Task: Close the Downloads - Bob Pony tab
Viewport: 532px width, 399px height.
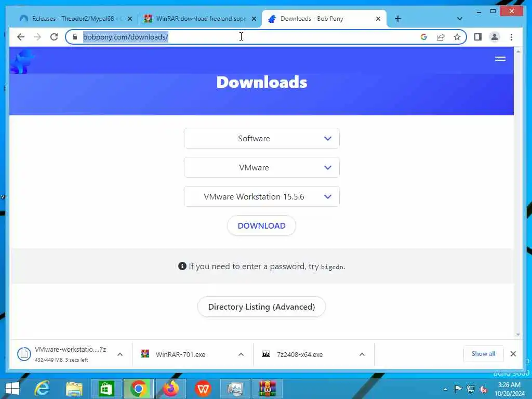Action: (x=378, y=19)
